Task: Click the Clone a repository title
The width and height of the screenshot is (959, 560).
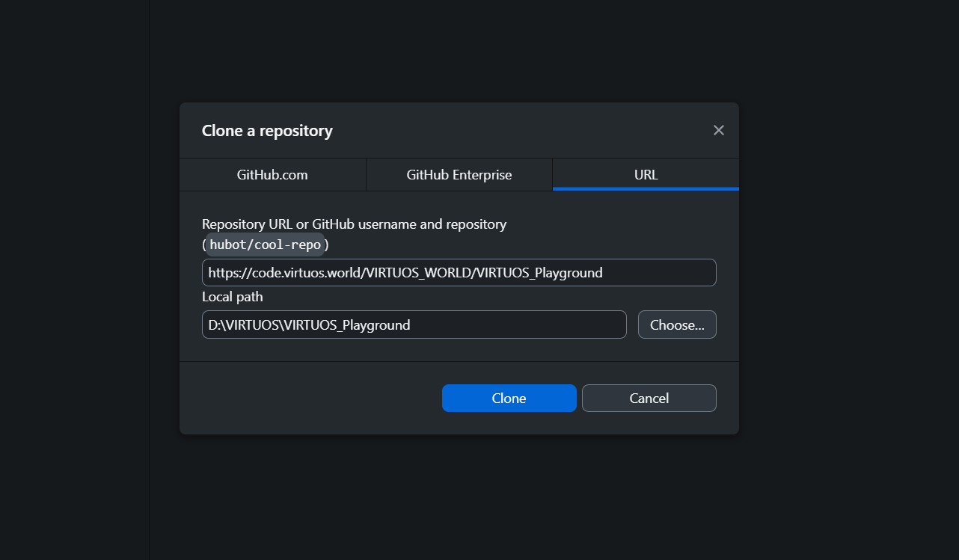Action: [267, 131]
